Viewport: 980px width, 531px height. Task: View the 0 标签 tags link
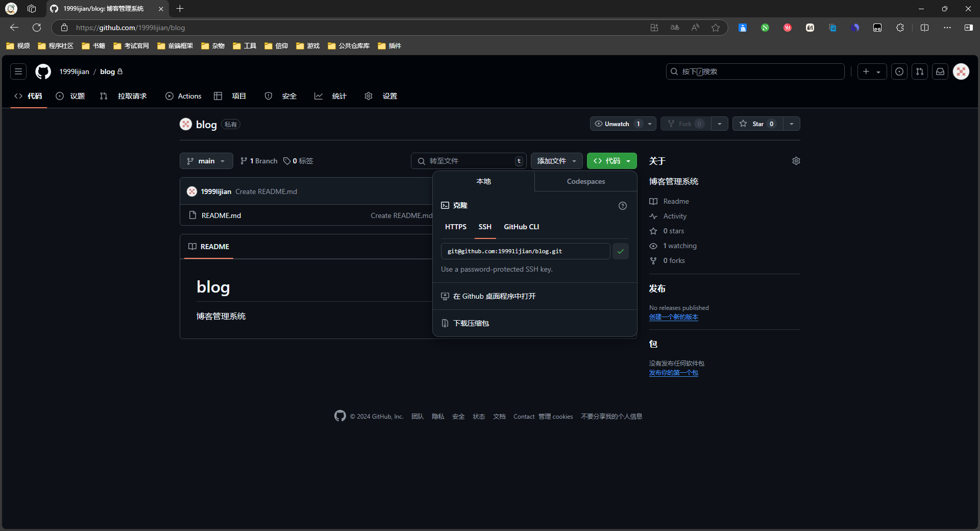298,161
